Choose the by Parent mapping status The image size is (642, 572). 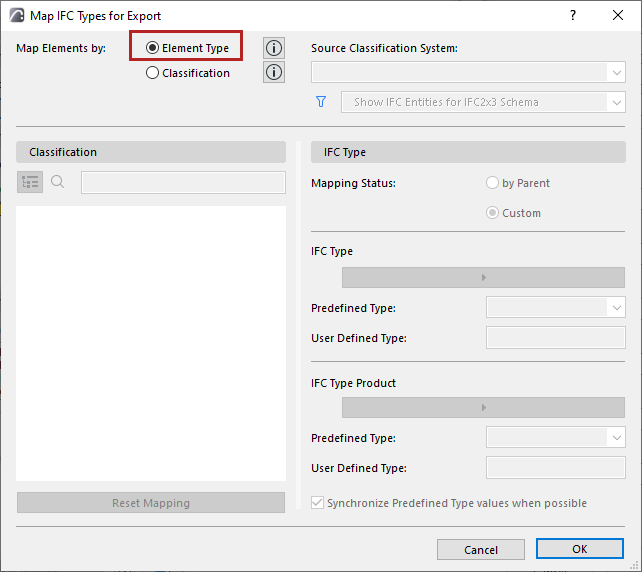point(492,183)
